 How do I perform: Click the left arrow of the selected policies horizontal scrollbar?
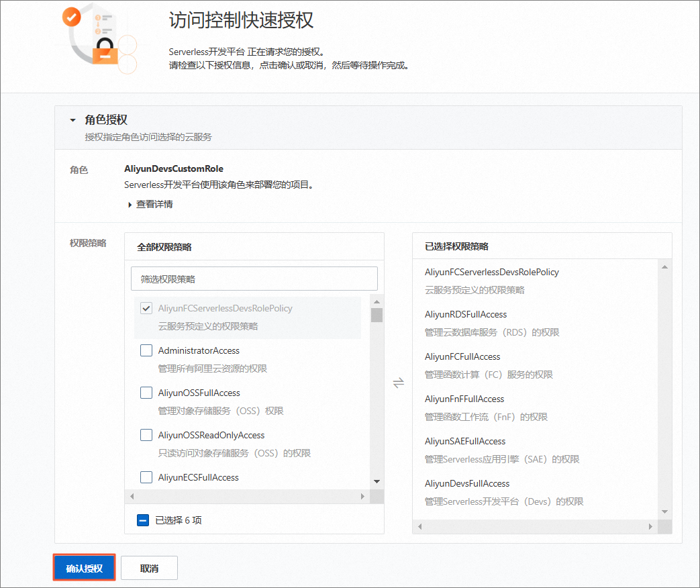coord(419,527)
